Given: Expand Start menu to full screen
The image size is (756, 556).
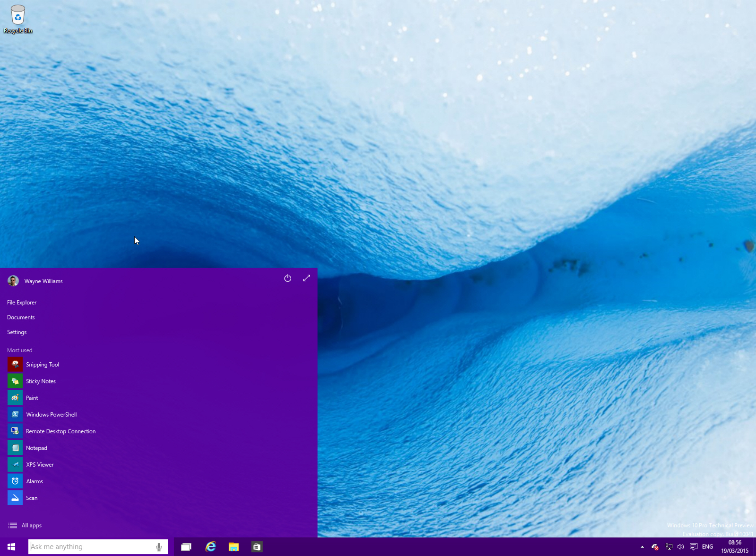Looking at the screenshot, I should [306, 277].
